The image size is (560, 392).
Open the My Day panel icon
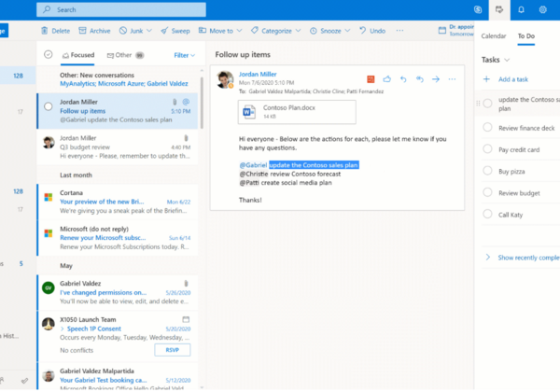[x=499, y=9]
